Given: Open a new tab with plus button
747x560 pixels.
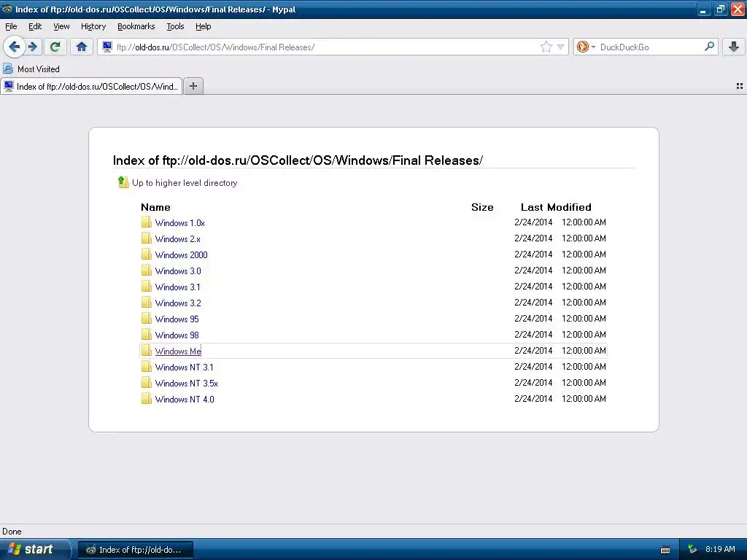Looking at the screenshot, I should click(x=193, y=86).
